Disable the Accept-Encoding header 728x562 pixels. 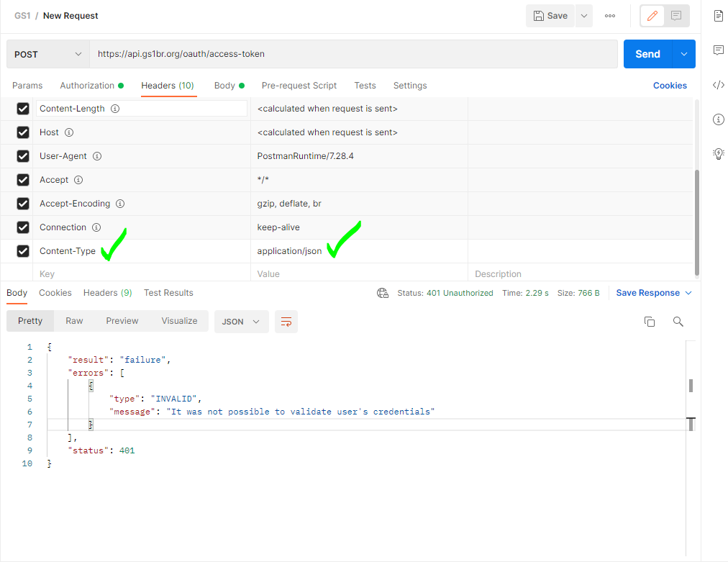click(22, 204)
